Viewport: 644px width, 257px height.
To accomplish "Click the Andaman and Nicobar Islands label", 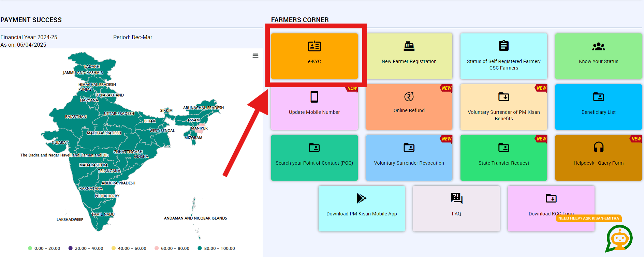I will [195, 218].
